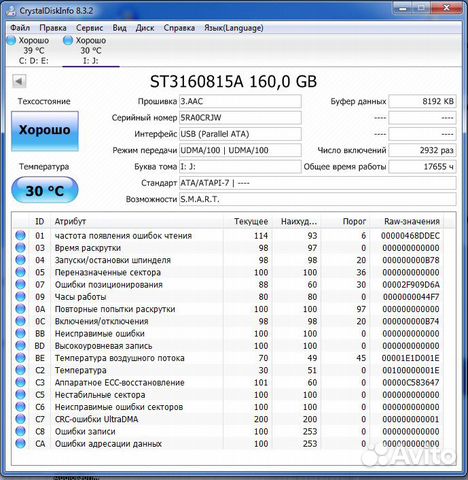The image size is (468, 480).
Task: Click the Режим передачи field UDMA/100
Action: click(240, 150)
